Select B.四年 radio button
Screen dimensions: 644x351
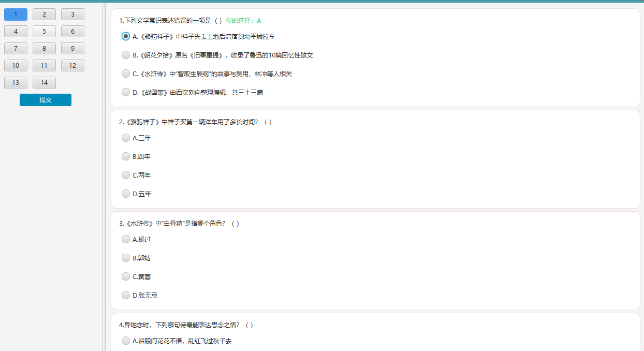tap(126, 156)
